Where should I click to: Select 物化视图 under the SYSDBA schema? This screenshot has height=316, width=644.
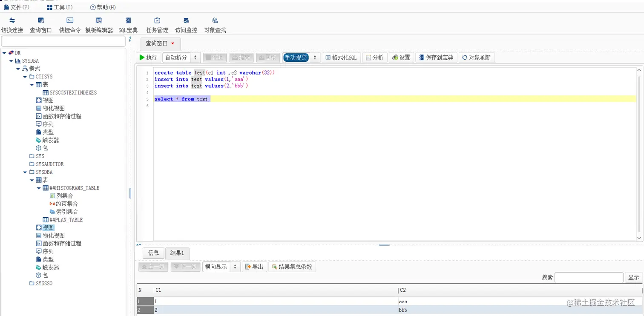(50, 236)
